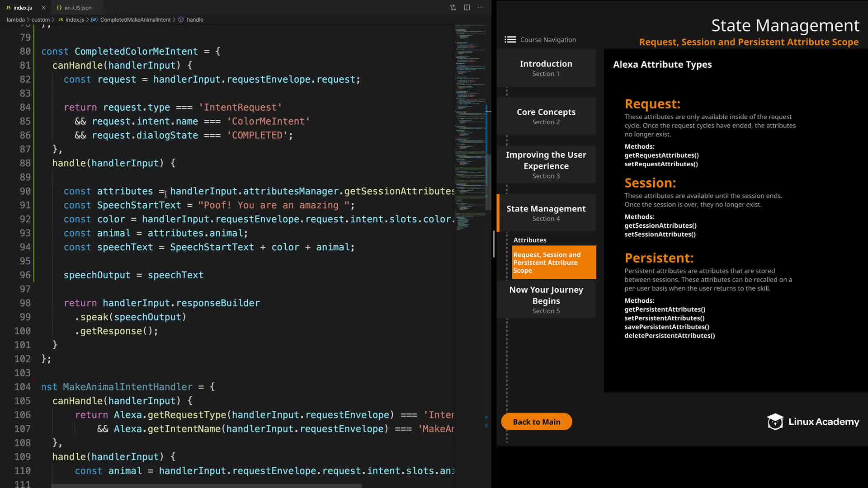Click the Back to Main button

(x=536, y=422)
